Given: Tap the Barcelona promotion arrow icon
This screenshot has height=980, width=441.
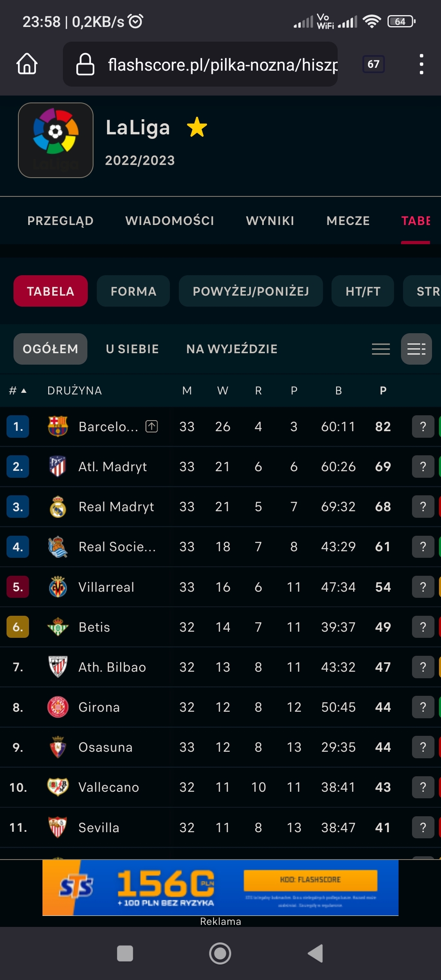Looking at the screenshot, I should 151,426.
